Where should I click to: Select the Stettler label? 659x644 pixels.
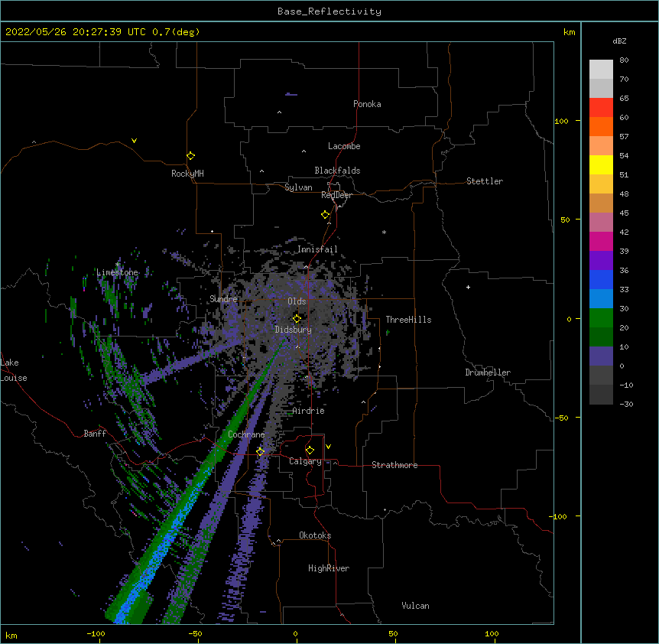point(485,181)
